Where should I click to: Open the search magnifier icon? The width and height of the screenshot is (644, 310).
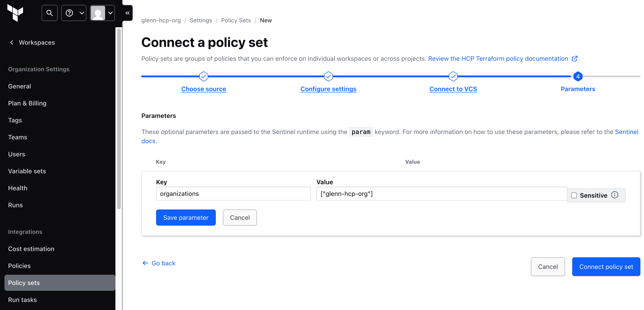49,13
